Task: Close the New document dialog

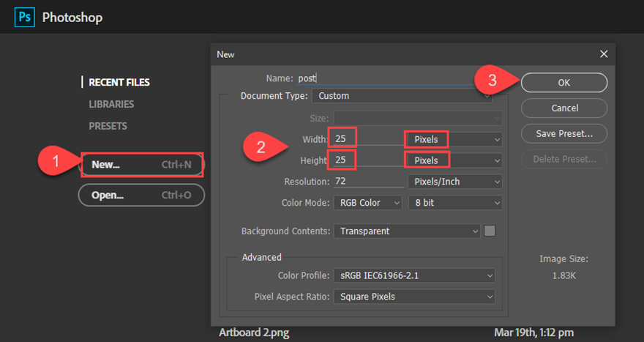Action: (x=603, y=54)
